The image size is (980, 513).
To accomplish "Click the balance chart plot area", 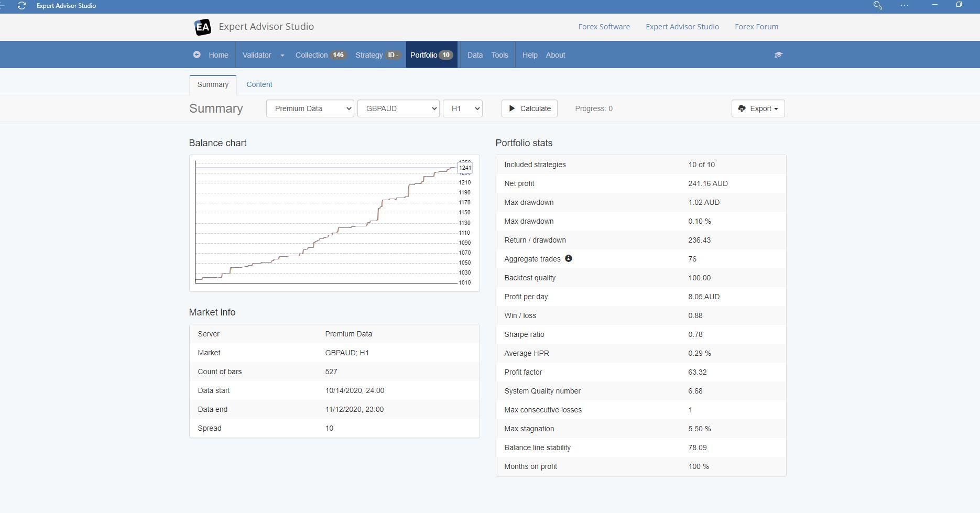I will coord(326,222).
